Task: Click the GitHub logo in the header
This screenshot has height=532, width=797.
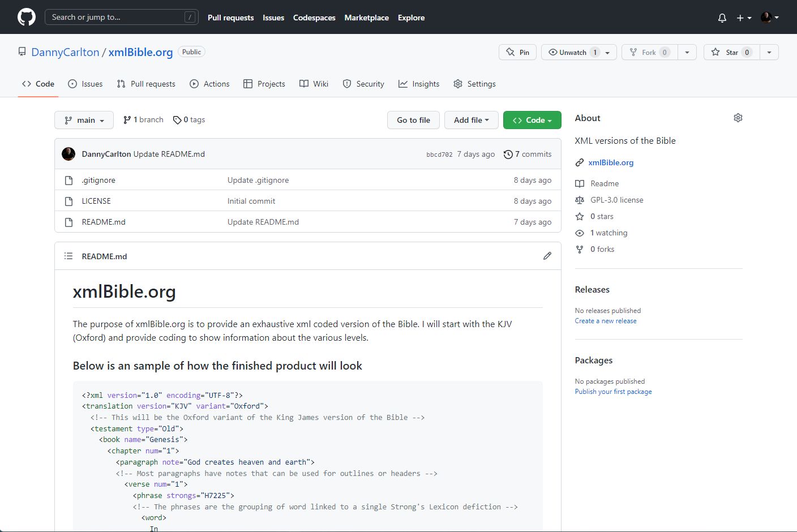Action: pyautogui.click(x=27, y=17)
